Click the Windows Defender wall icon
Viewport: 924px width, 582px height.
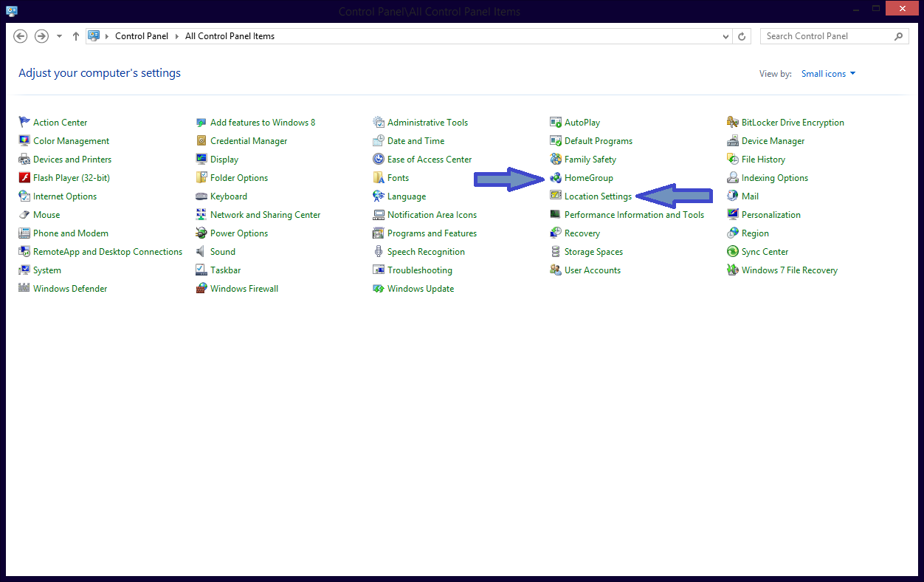pyautogui.click(x=24, y=289)
